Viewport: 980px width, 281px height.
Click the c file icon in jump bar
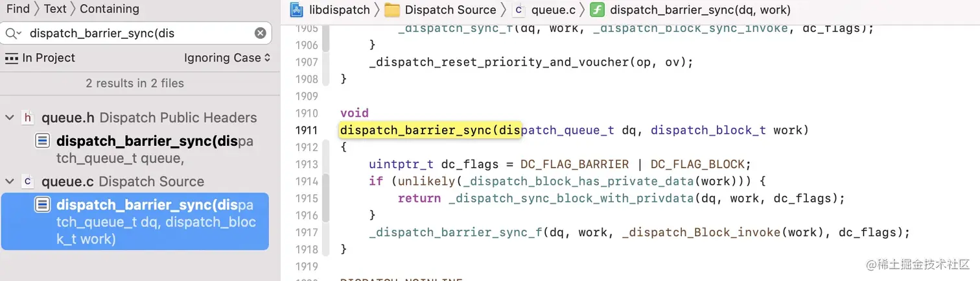[x=518, y=10]
